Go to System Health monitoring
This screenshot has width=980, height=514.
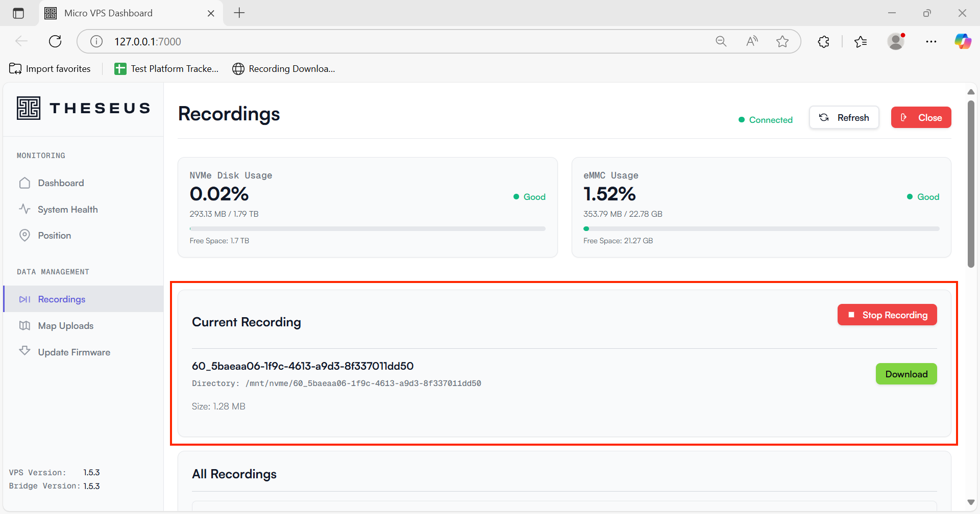point(67,210)
